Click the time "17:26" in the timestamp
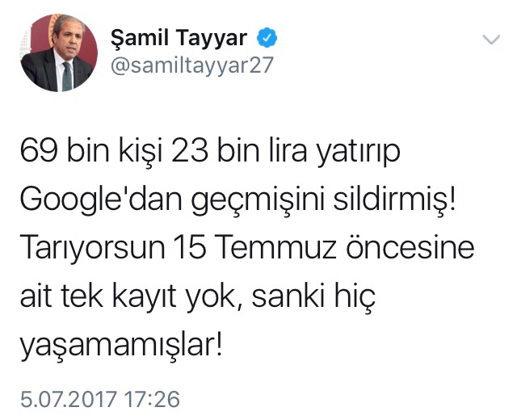Viewport: 517px width, 420px height. coord(152,399)
